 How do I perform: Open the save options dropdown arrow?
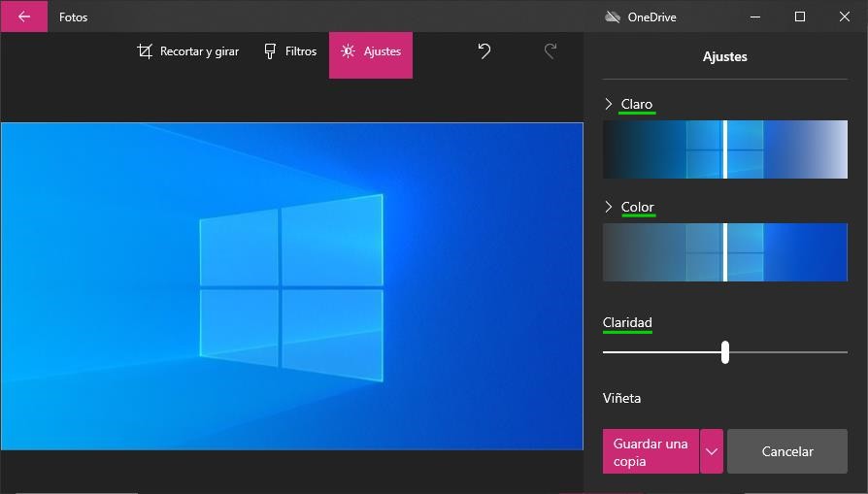pos(712,451)
